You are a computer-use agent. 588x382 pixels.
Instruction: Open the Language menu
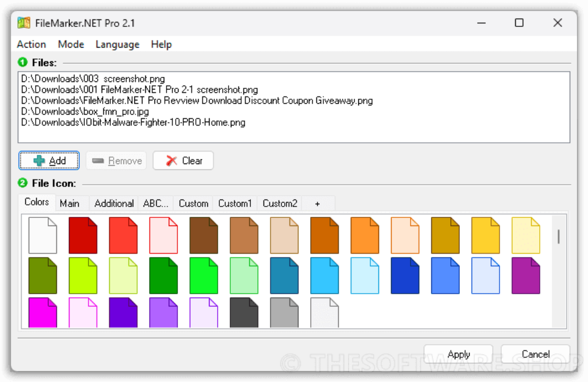pyautogui.click(x=117, y=44)
